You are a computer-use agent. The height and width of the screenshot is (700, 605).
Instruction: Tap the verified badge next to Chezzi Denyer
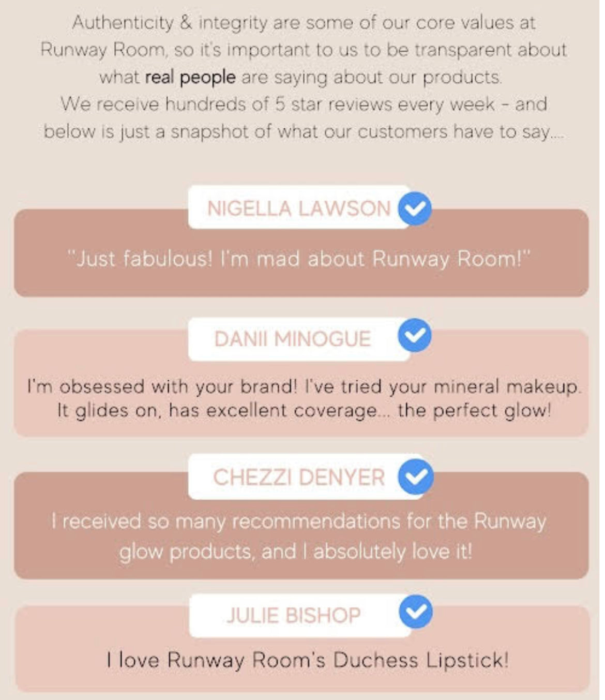pos(415,476)
